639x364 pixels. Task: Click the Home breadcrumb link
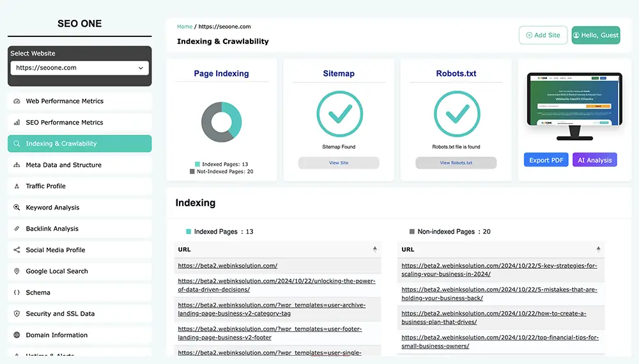(185, 27)
